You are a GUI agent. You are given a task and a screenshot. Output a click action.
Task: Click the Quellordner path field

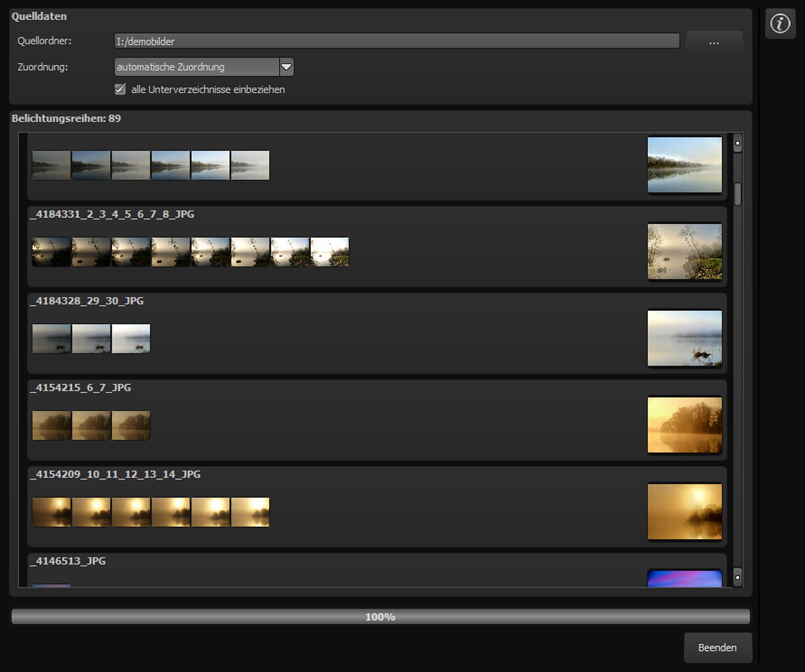pyautogui.click(x=397, y=41)
